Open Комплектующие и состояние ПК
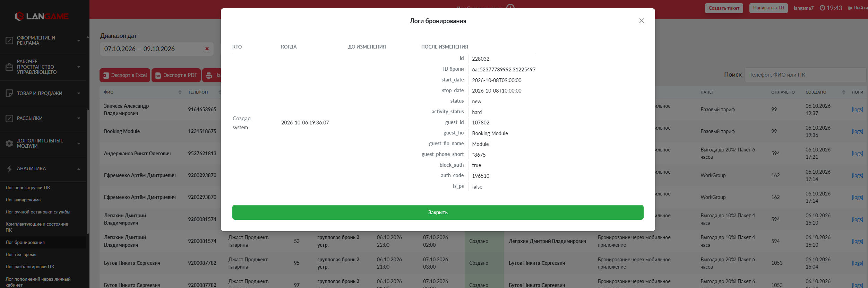The height and width of the screenshot is (288, 868). click(37, 227)
